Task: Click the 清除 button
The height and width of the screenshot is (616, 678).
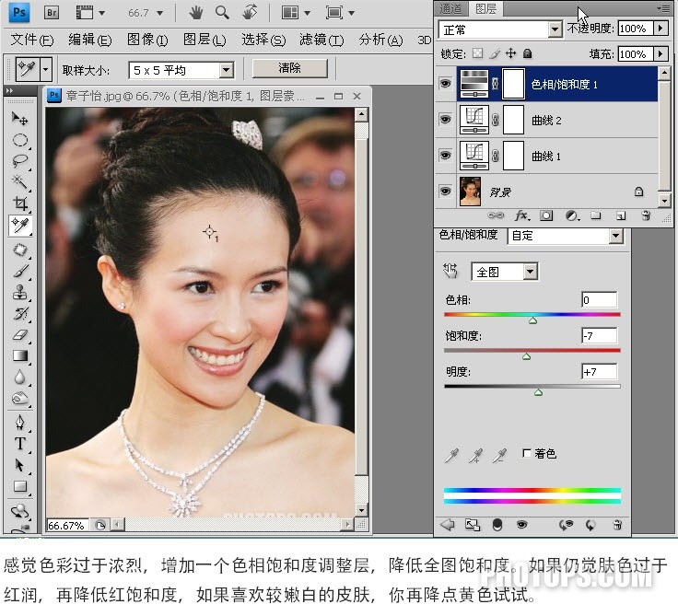Action: click(x=289, y=68)
